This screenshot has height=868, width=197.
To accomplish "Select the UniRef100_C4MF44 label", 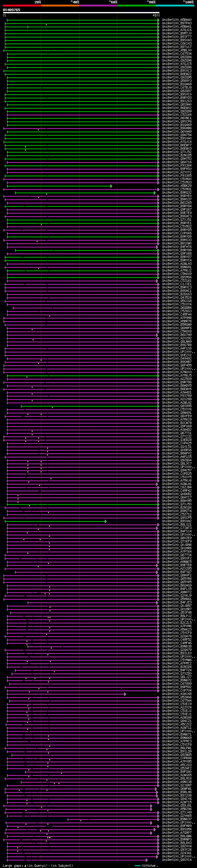I will [x=177, y=314].
